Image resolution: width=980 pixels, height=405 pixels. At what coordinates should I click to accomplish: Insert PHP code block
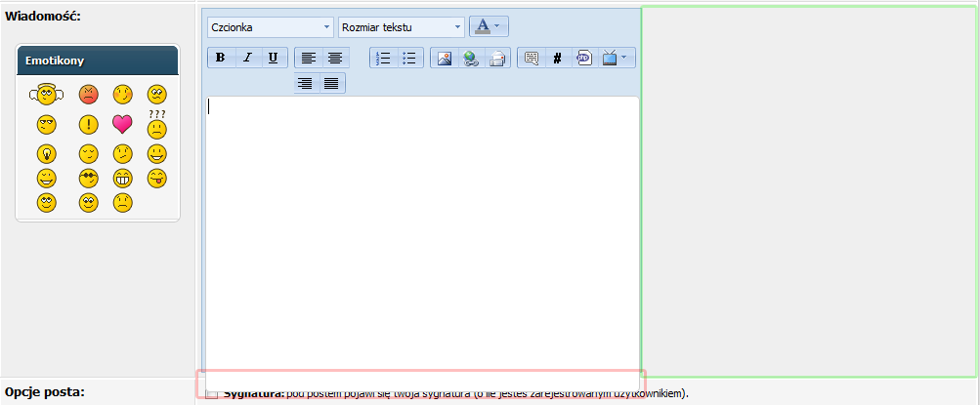tap(583, 58)
